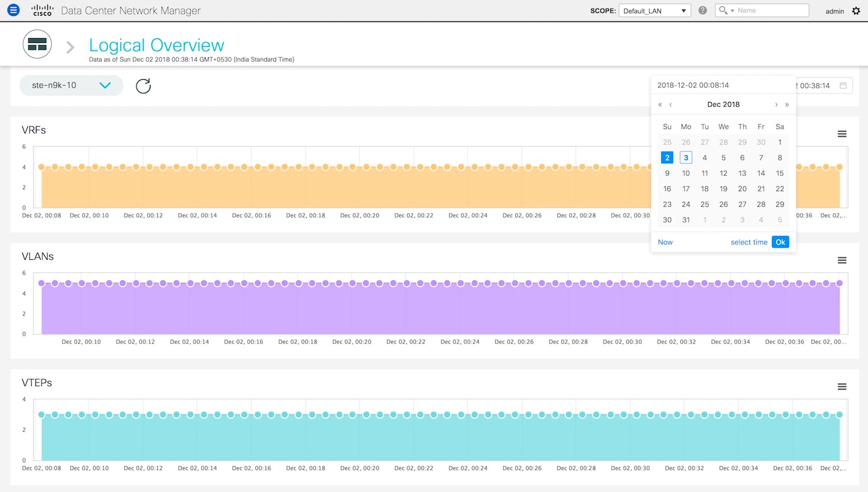The height and width of the screenshot is (492, 868).
Task: Click the Ok button in date picker
Action: point(780,242)
